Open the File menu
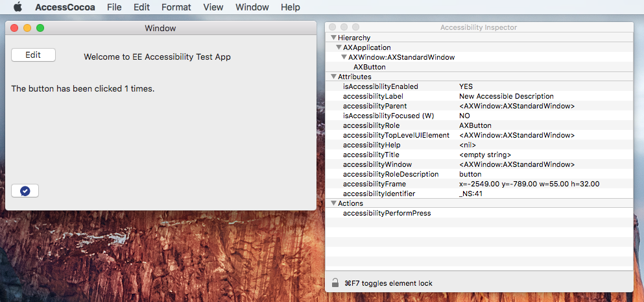The width and height of the screenshot is (644, 302). coord(114,7)
